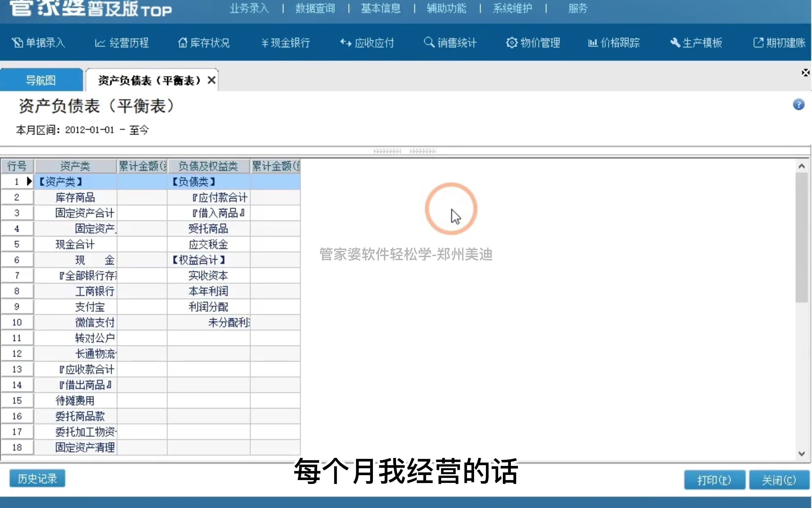Viewport: 812px width, 508px height.
Task: Open the 辅助功能 menu
Action: click(446, 8)
